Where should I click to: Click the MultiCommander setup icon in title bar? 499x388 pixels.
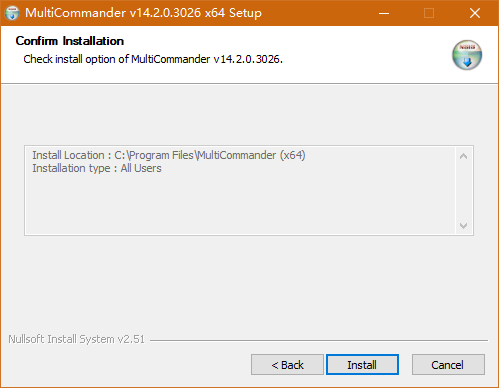[x=12, y=13]
